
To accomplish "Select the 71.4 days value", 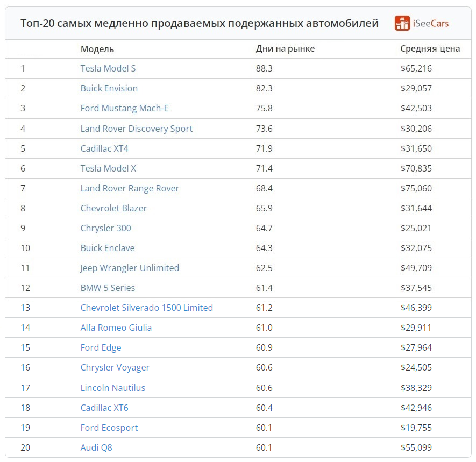I will tap(264, 168).
